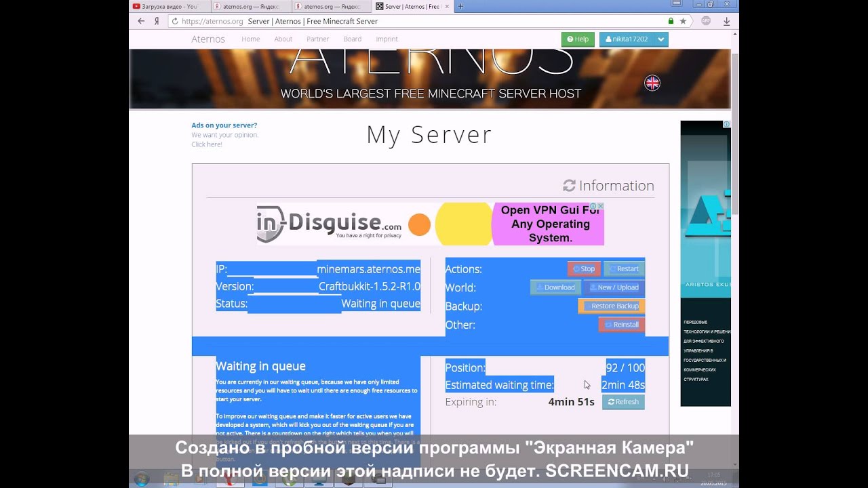Click the 'Waiting in queue' section heading

pos(260,366)
